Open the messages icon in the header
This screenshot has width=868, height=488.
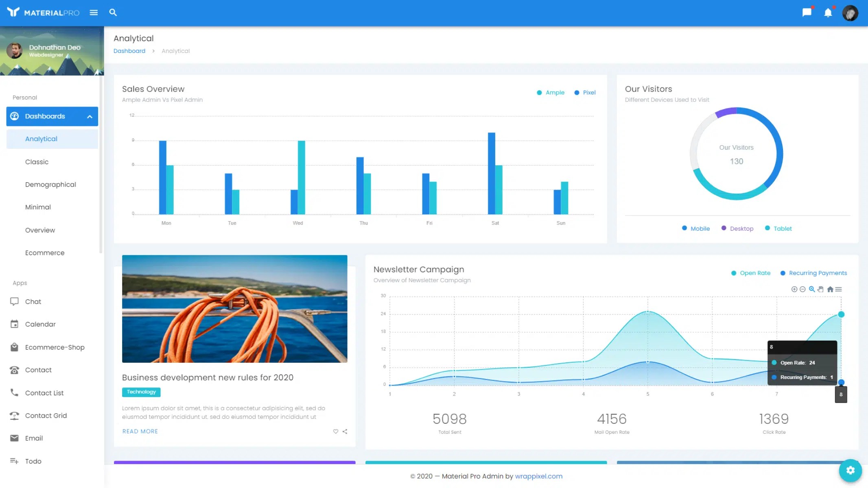[x=807, y=13]
